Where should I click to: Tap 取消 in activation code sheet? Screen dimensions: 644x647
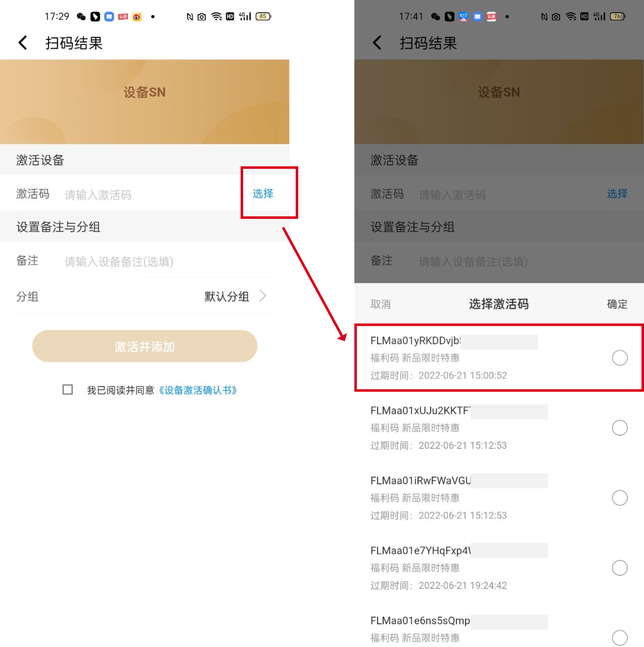[380, 304]
